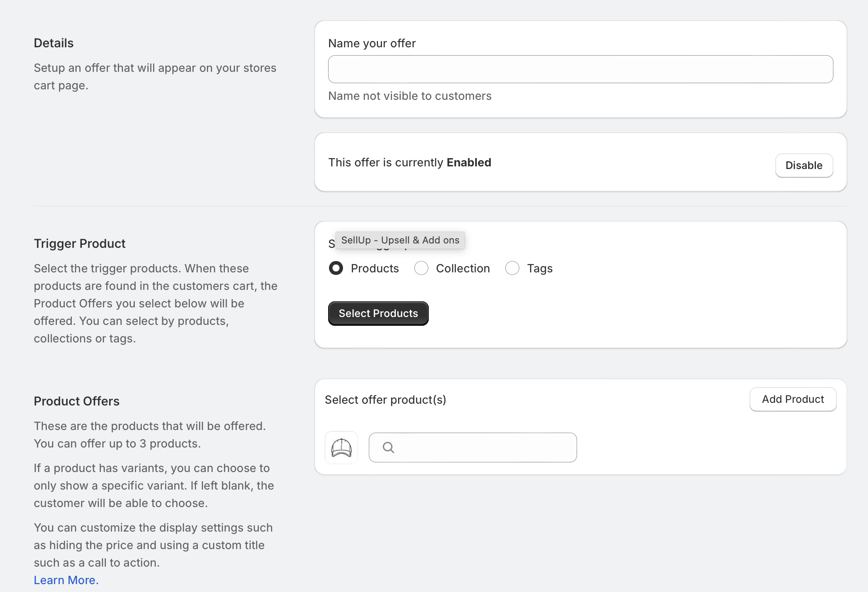868x592 pixels.
Task: Choose the Tags trigger option
Action: (512, 268)
